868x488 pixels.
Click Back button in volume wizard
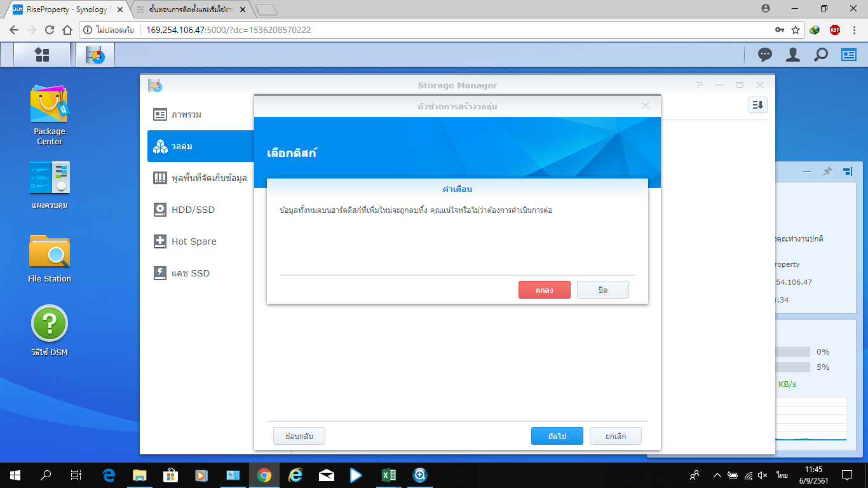point(299,436)
